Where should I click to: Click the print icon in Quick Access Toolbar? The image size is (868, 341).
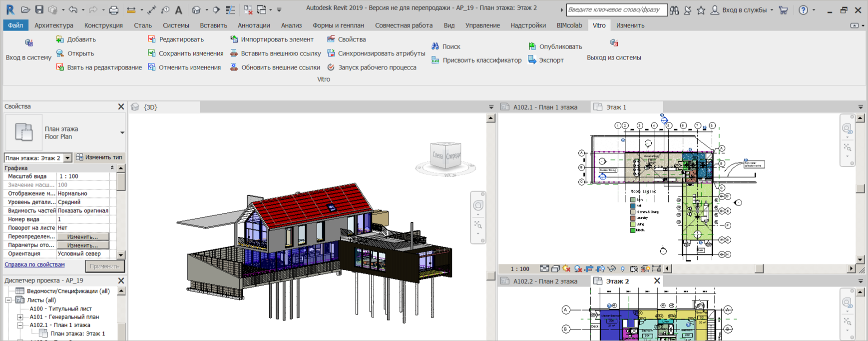click(114, 9)
